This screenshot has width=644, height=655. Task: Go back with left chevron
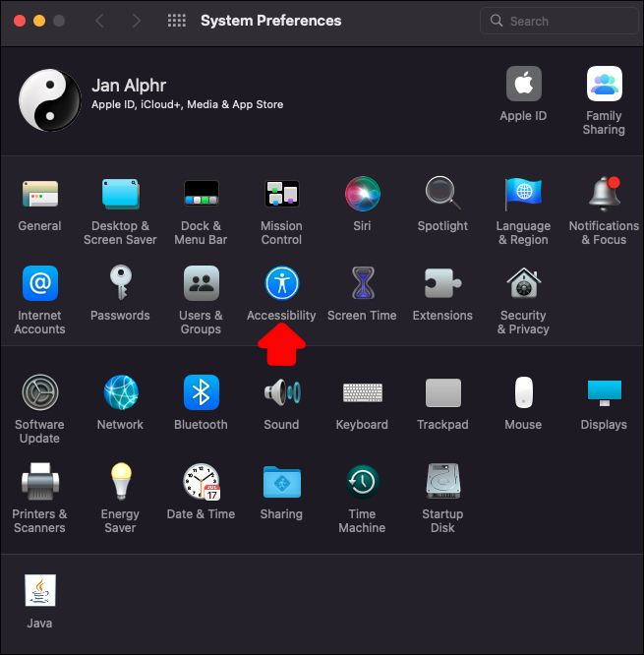coord(99,21)
